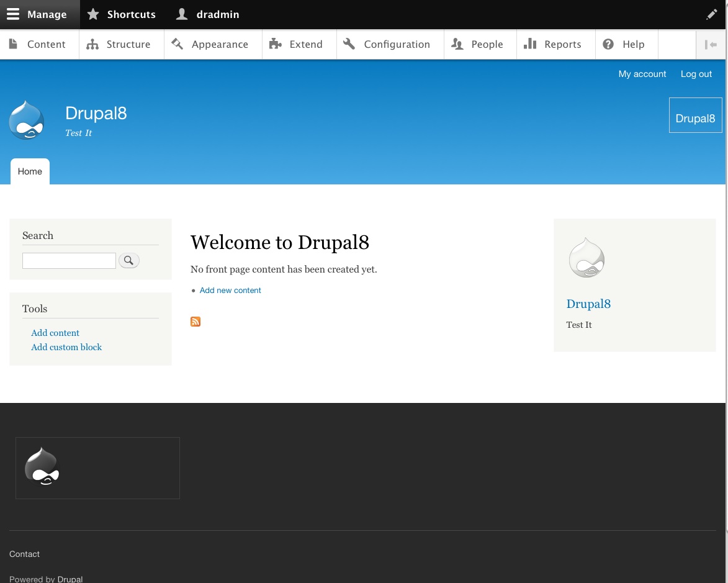Click the gray Drupal logo in sidebar
Screen dimensions: 728x583
586,258
